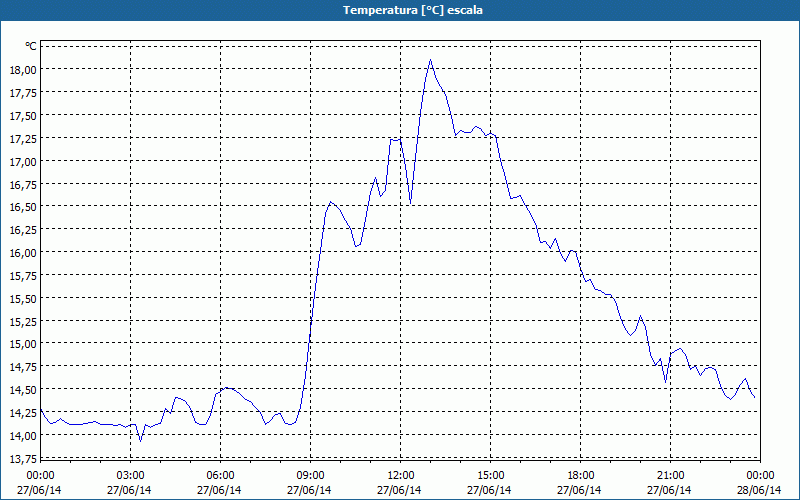Image resolution: width=800 pixels, height=500 pixels.
Task: Click the 16,50 y-axis label
Action: coord(23,207)
